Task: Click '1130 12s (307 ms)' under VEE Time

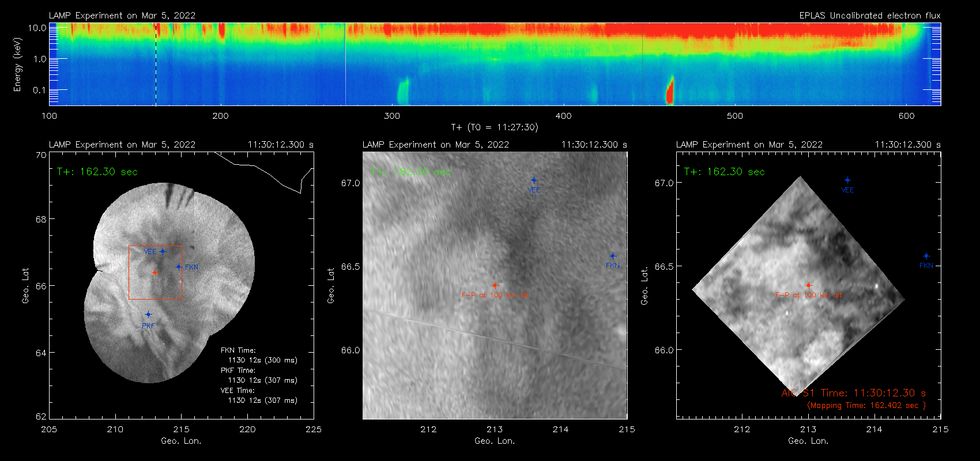Action: (263, 400)
